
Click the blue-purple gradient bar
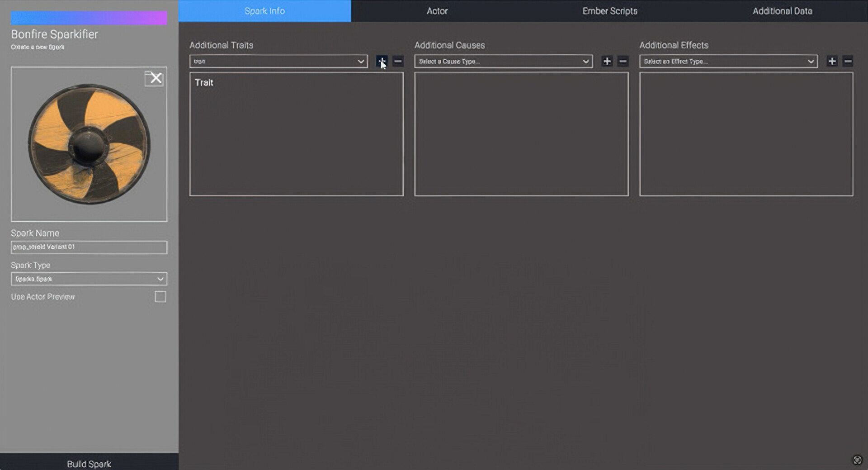pyautogui.click(x=89, y=18)
